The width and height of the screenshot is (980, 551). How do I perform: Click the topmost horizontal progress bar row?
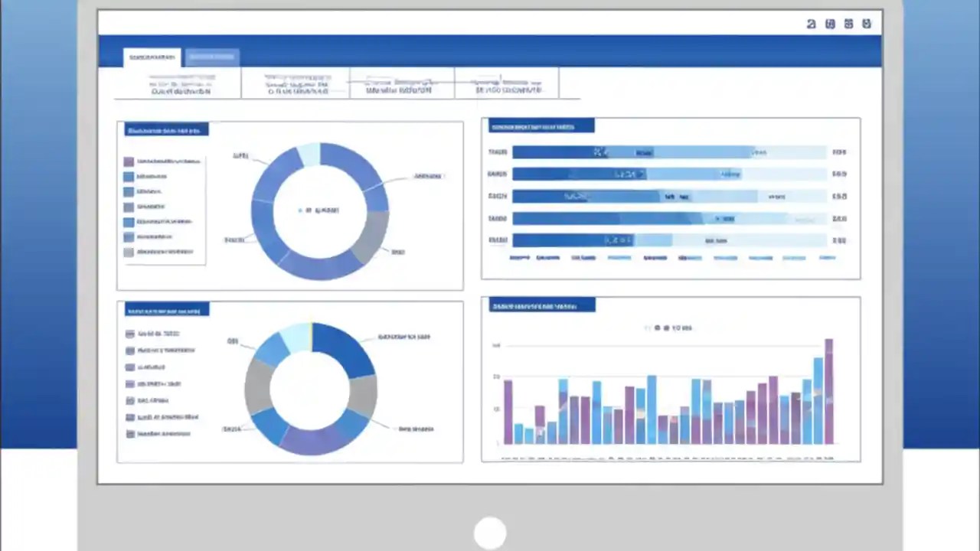tap(670, 152)
